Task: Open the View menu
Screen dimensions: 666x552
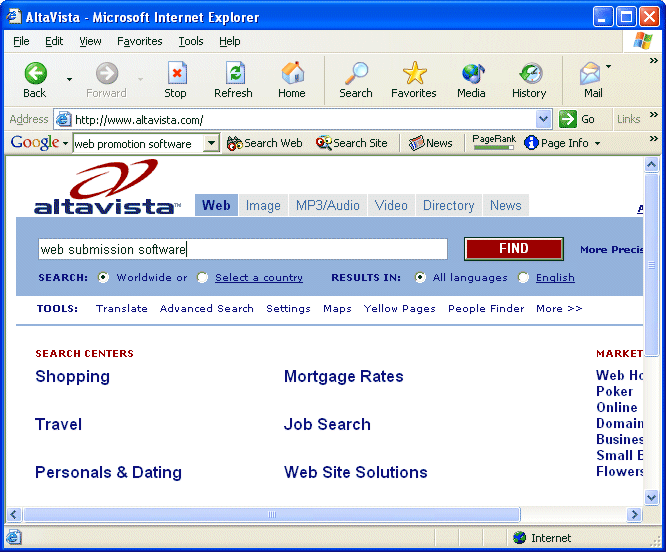Action: click(x=90, y=41)
